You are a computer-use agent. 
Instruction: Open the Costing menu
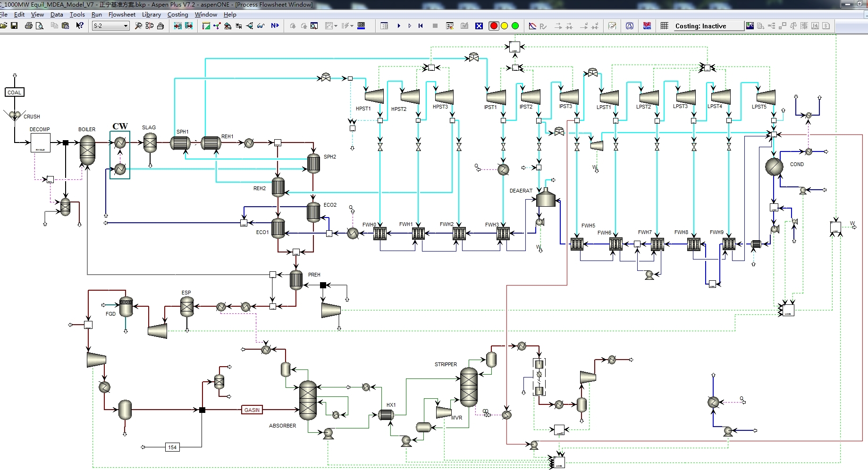tap(177, 15)
